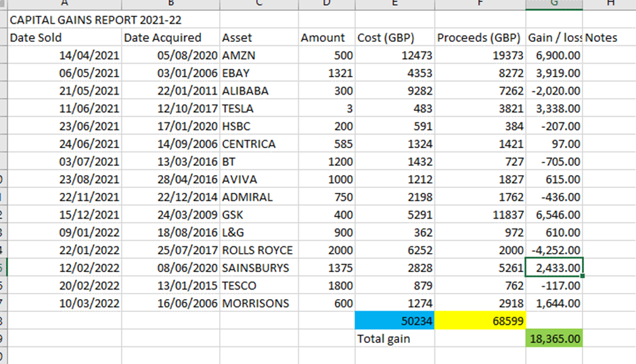636x364 pixels.
Task: Select the AMZN asset cell
Action: [259, 55]
